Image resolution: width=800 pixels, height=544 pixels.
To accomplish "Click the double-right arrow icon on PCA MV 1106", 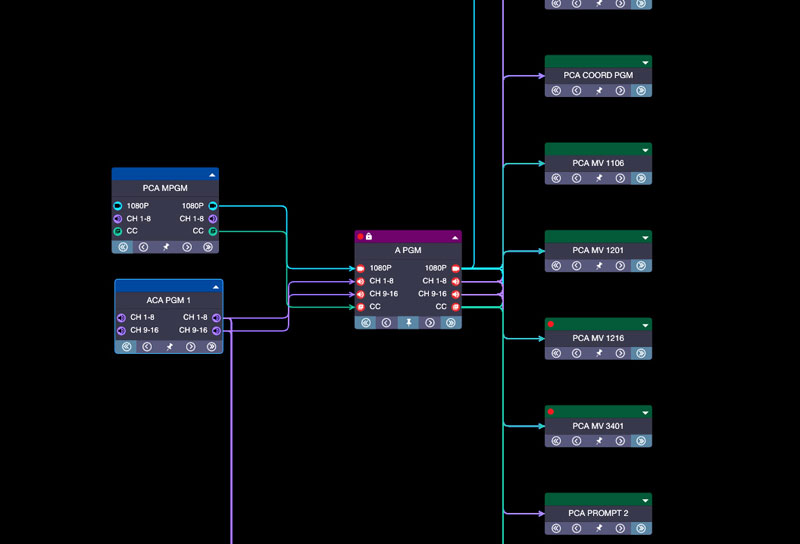I will click(x=641, y=178).
